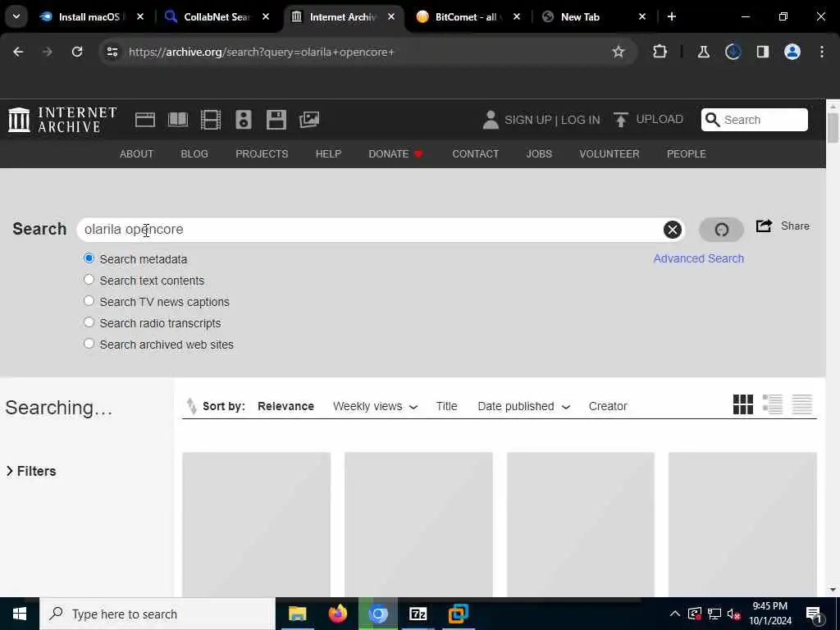
Task: Clear the olarila opencore search query
Action: 673,230
